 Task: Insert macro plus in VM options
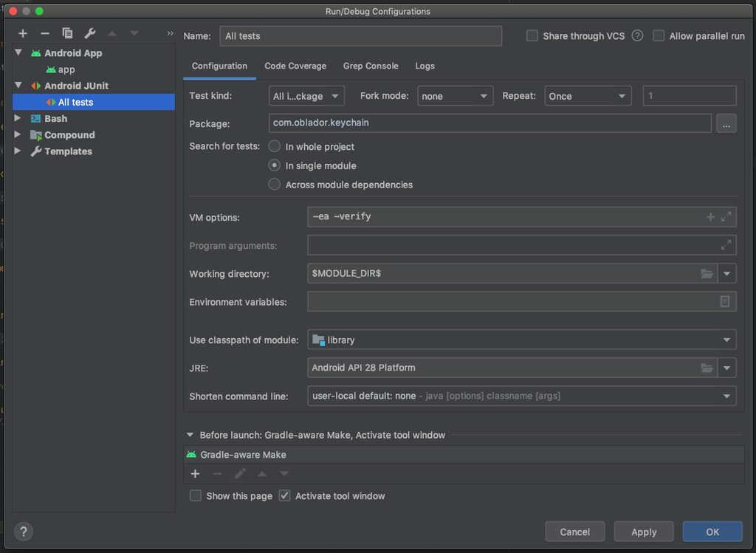[710, 217]
